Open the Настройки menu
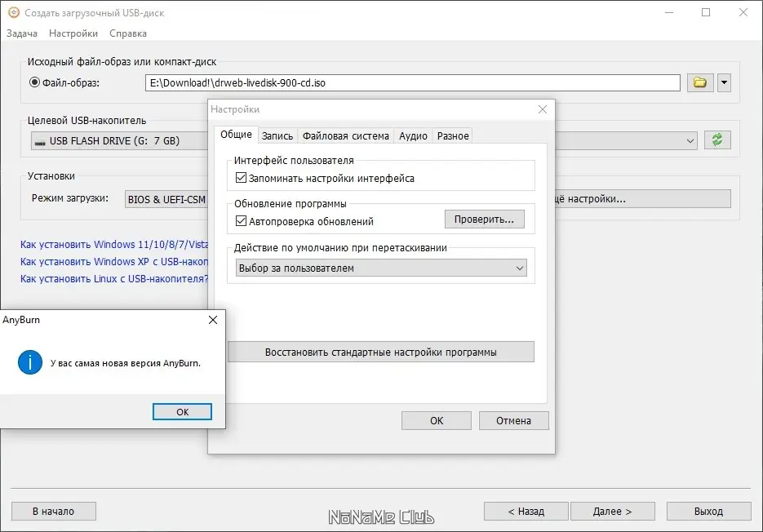 tap(73, 33)
